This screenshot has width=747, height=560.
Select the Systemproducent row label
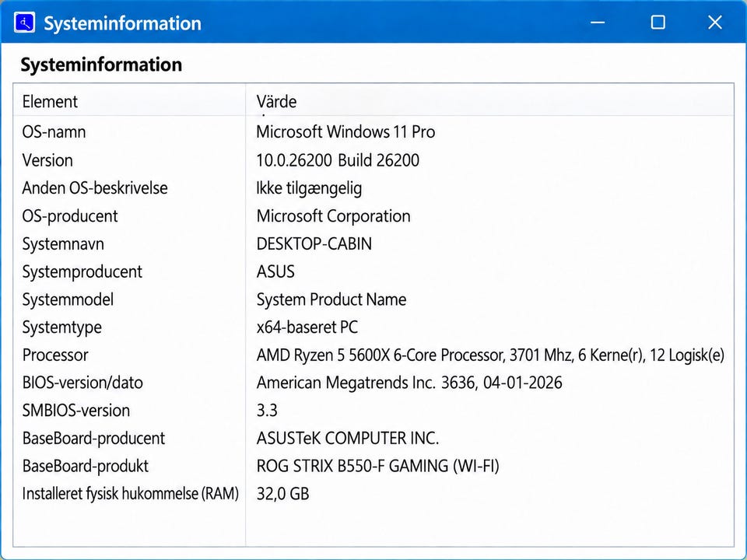[82, 272]
